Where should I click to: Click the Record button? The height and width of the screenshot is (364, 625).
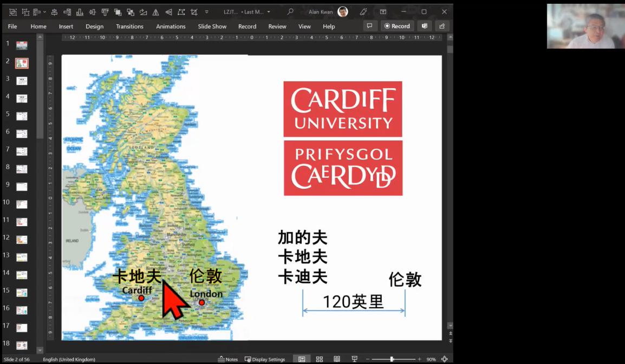point(397,26)
